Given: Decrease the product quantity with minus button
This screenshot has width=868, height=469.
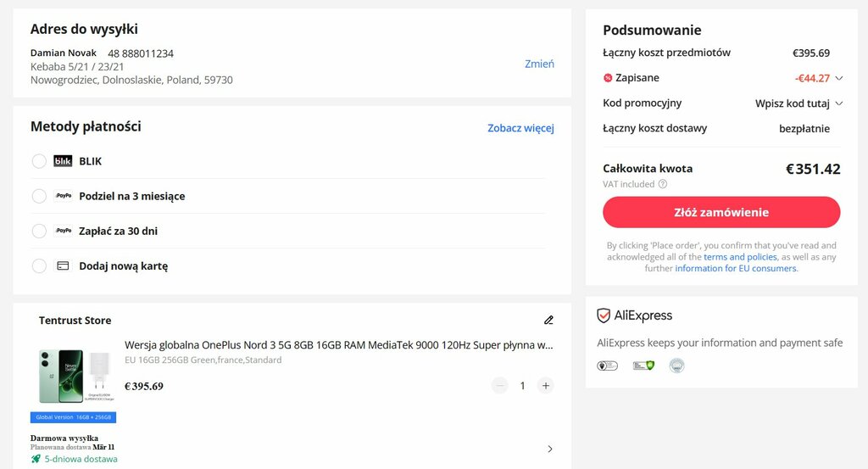Looking at the screenshot, I should (x=499, y=386).
